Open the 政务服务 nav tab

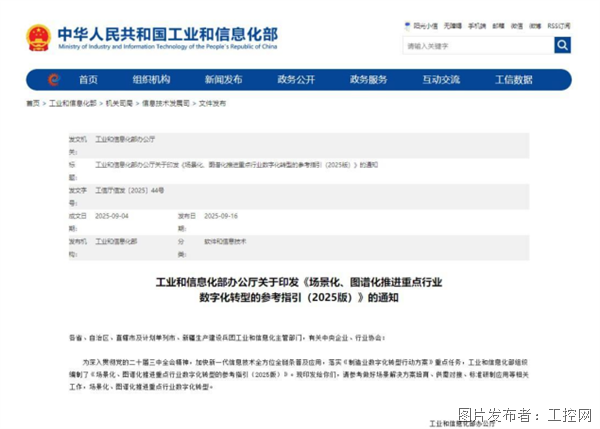368,80
